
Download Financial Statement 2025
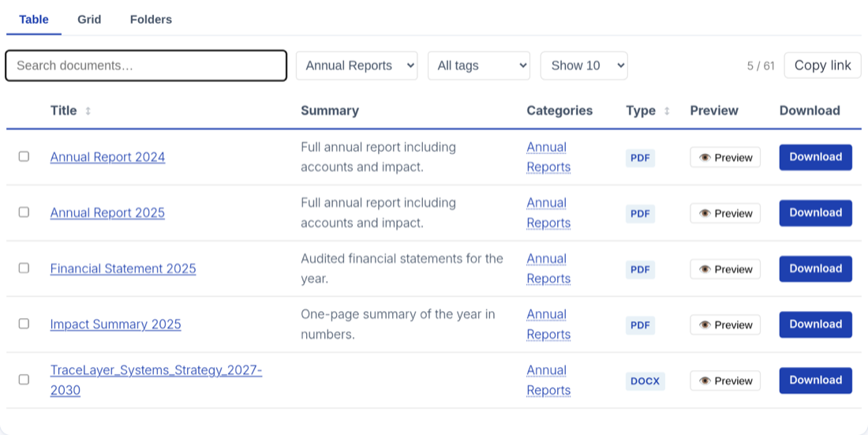click(x=815, y=268)
